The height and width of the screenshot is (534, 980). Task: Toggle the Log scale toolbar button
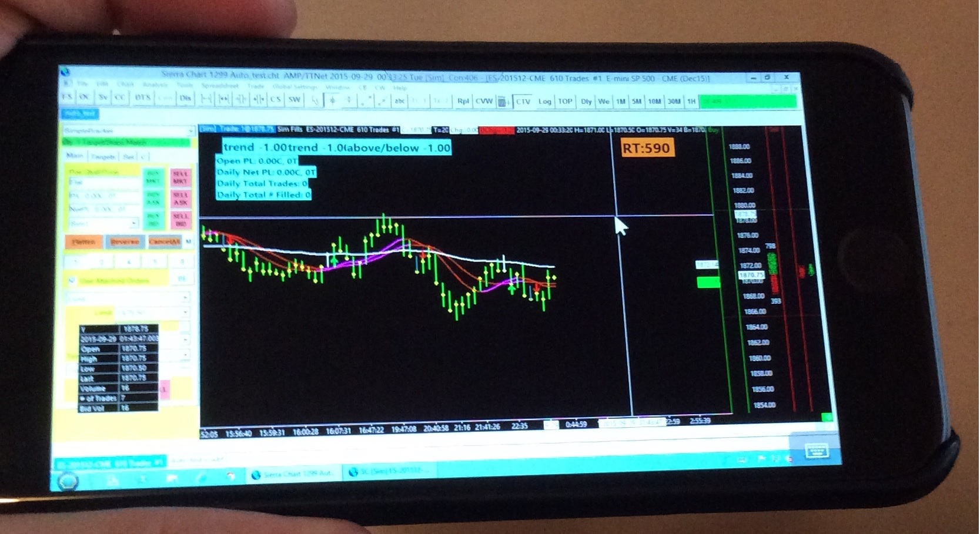pyautogui.click(x=545, y=102)
